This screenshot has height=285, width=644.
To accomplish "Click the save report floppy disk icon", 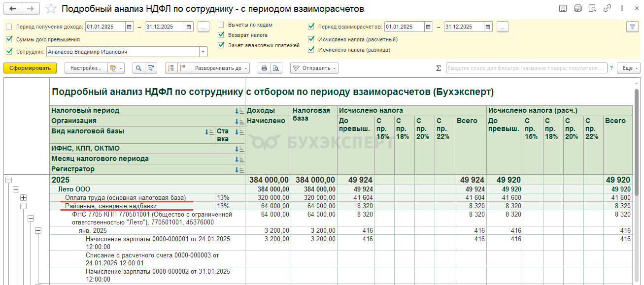I will point(563,8).
